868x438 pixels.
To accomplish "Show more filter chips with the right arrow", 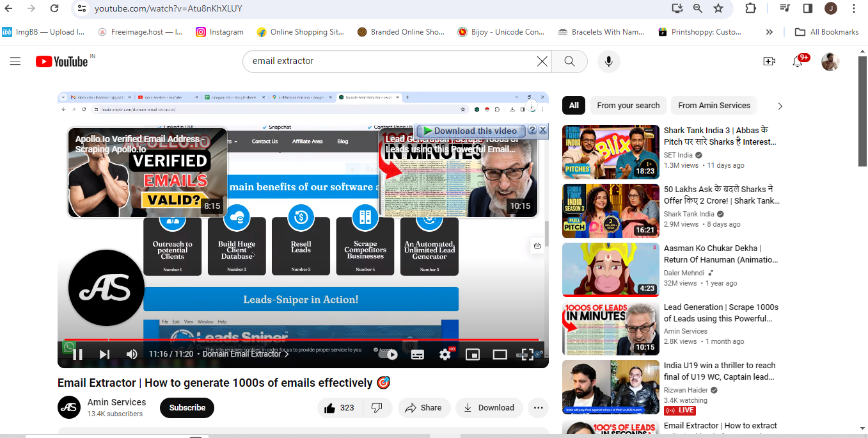I will [780, 106].
